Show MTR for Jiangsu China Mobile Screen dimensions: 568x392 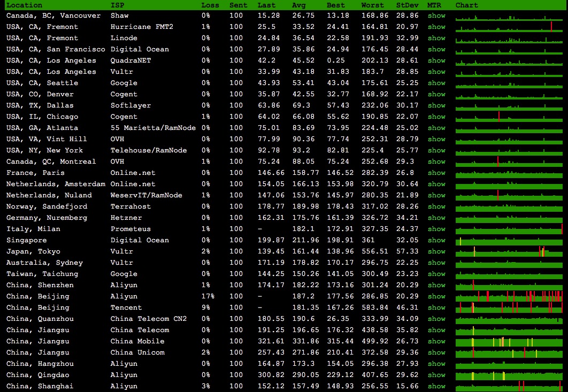[436, 341]
